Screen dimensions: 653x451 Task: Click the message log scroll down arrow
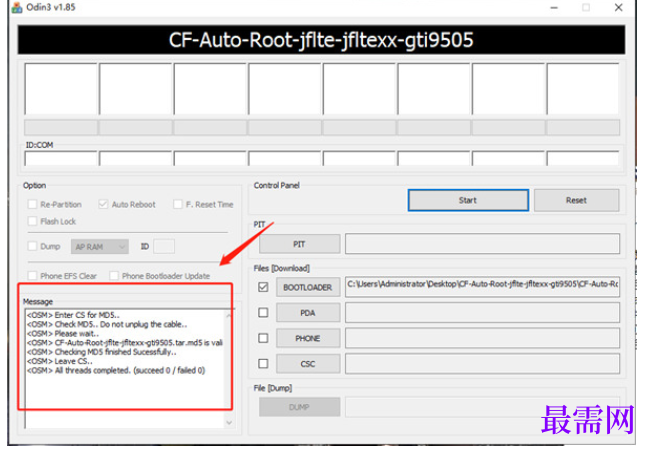229,422
